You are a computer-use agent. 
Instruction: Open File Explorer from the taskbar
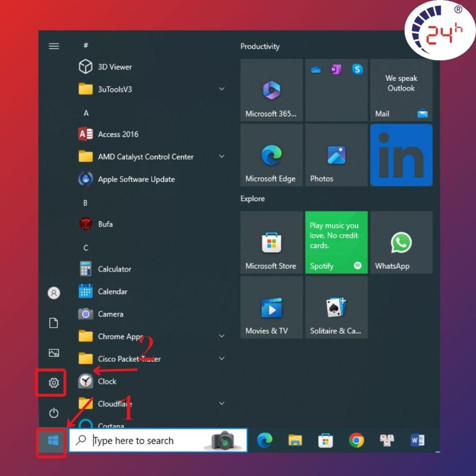295,440
